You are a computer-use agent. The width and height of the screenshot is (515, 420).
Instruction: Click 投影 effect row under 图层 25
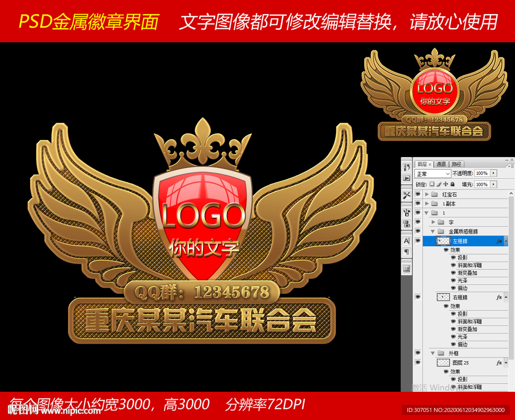click(x=479, y=379)
